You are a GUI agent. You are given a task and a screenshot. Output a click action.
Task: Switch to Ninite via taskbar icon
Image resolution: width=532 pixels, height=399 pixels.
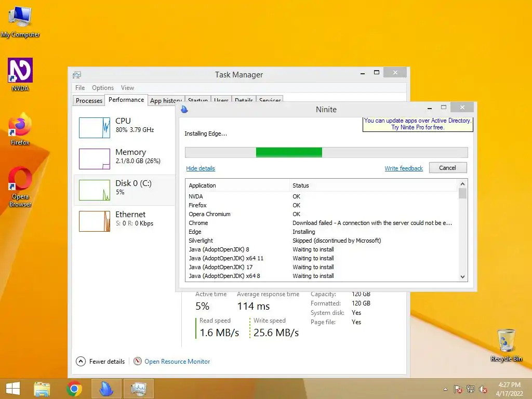[x=106, y=389]
